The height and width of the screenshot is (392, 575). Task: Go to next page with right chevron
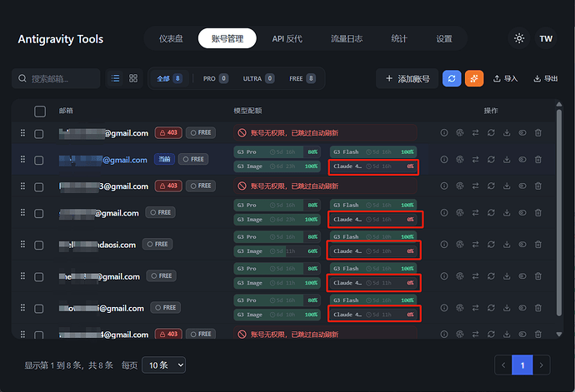(x=542, y=365)
